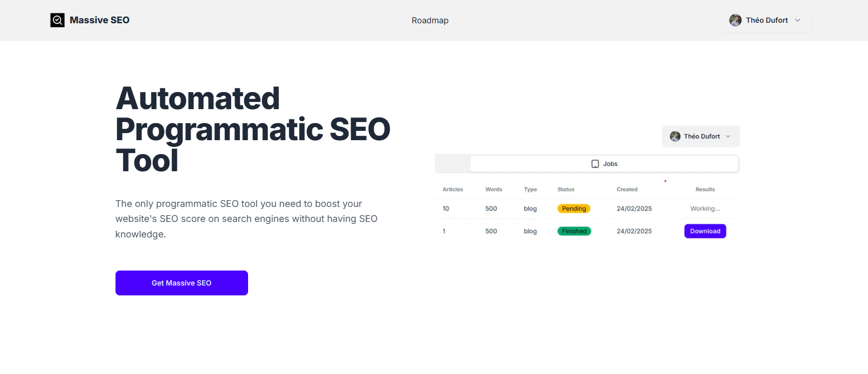Click blog type in Pending row
Screen dimensions: 868x374
[x=530, y=208]
